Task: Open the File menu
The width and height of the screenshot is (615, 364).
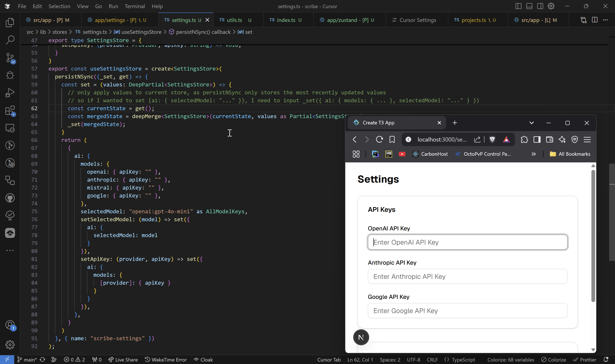Action: [22, 6]
